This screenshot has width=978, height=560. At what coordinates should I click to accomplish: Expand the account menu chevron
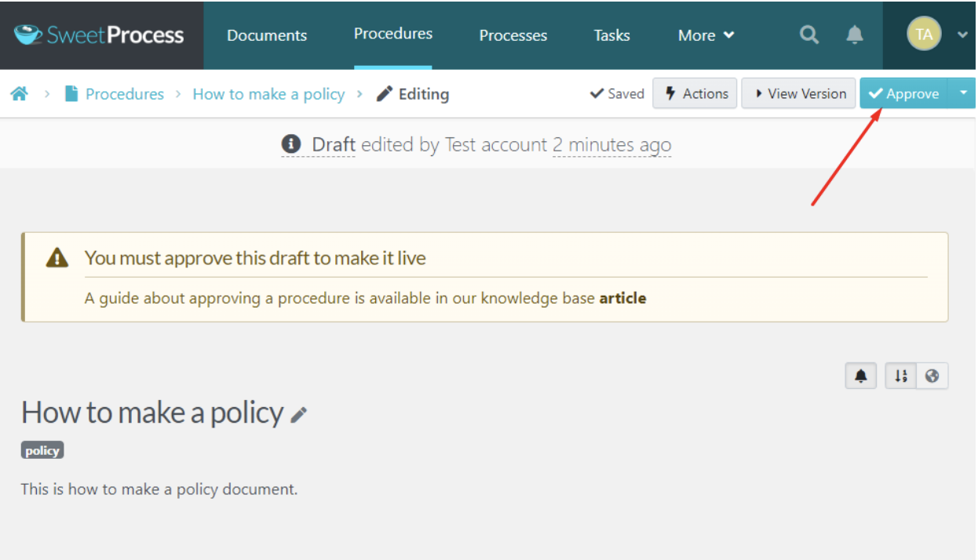click(x=962, y=35)
